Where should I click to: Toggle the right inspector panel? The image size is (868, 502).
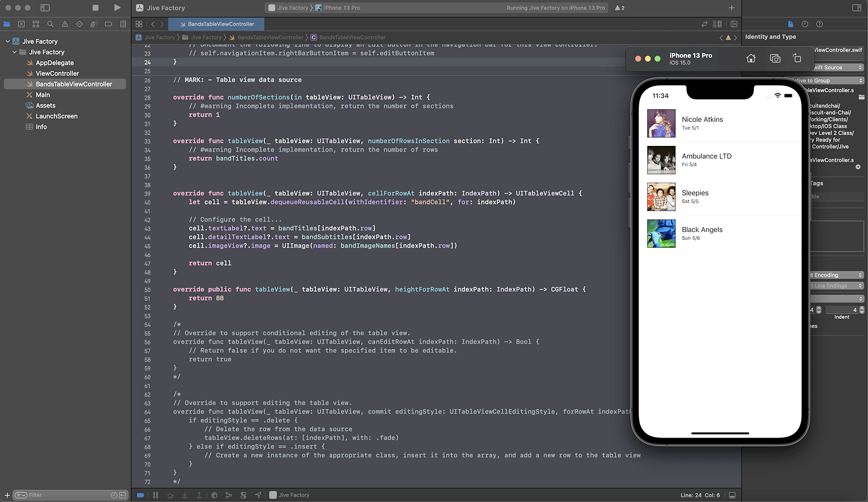857,8
